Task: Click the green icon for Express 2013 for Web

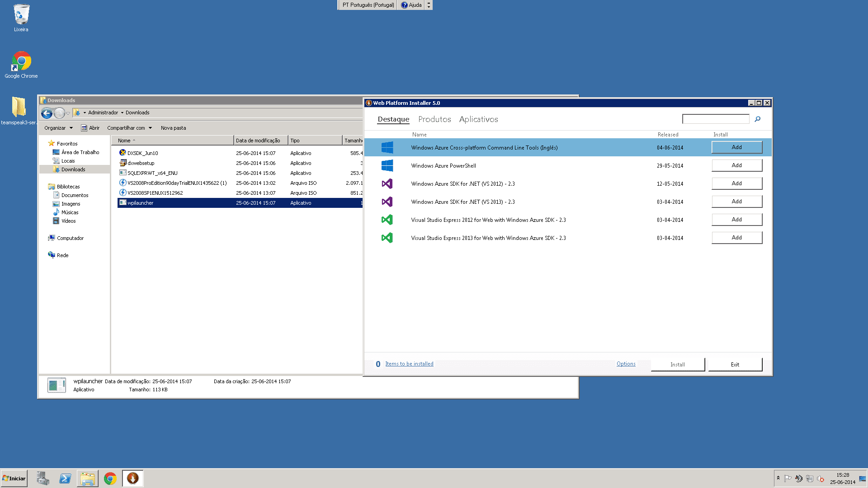Action: [387, 238]
